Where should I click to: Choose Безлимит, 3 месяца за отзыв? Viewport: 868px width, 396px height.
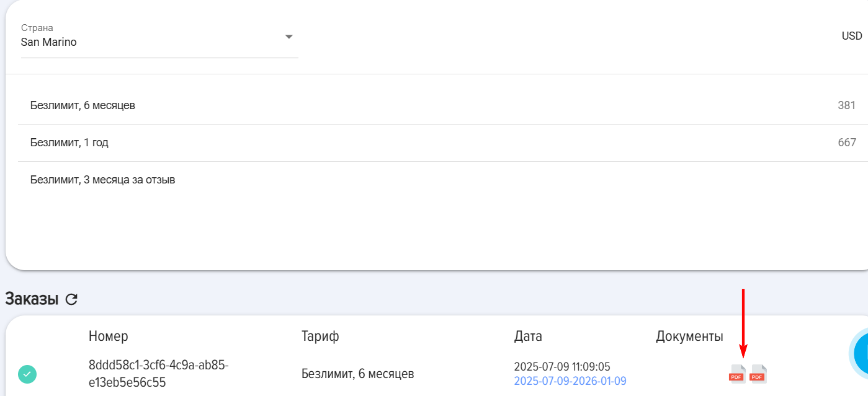pos(437,180)
